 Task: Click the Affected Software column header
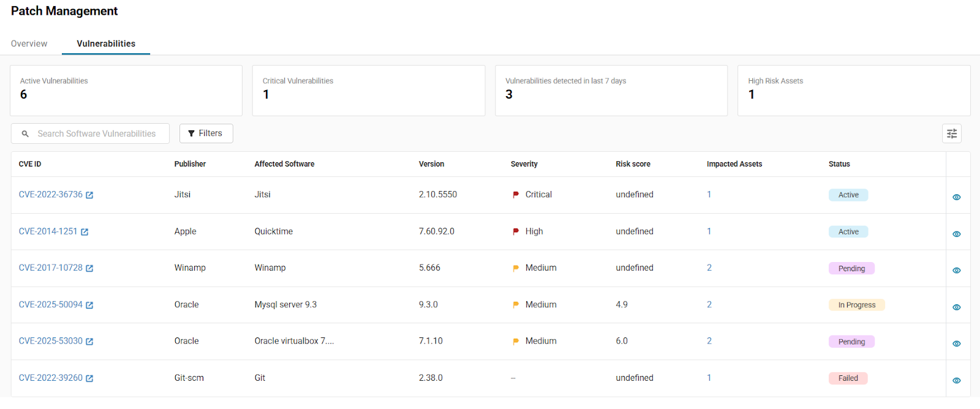coord(284,164)
